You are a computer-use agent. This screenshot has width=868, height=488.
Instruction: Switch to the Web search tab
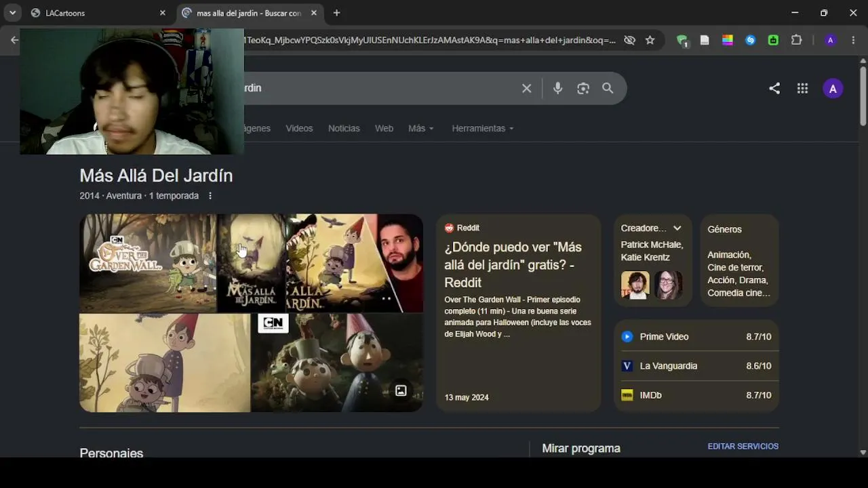point(384,128)
